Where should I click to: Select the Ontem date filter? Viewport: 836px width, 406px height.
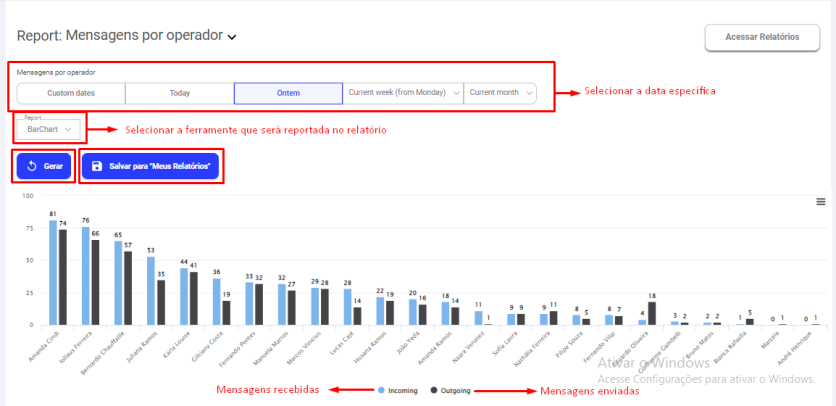point(288,93)
